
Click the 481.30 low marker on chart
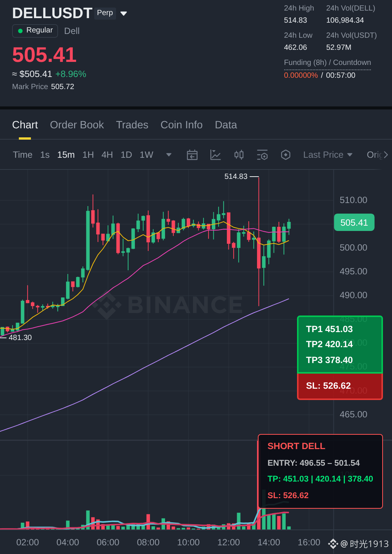click(x=20, y=338)
